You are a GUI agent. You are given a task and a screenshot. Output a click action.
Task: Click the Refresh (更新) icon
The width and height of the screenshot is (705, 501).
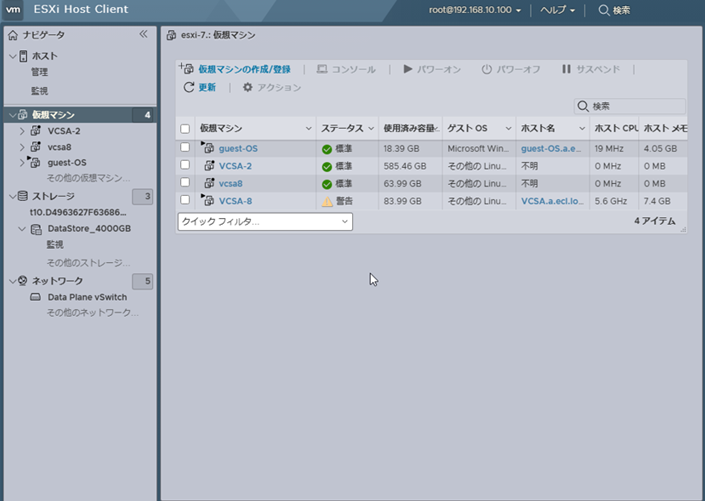(188, 88)
